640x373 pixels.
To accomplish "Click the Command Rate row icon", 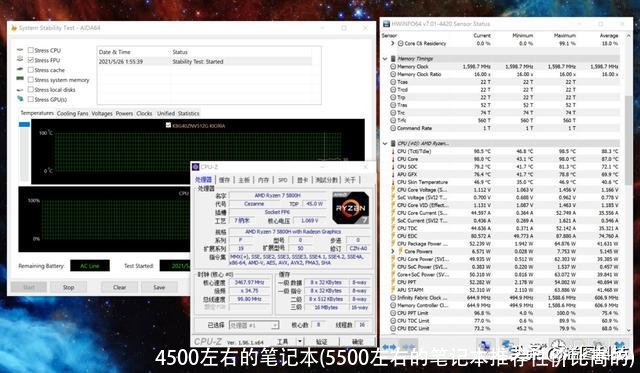I will tap(393, 128).
